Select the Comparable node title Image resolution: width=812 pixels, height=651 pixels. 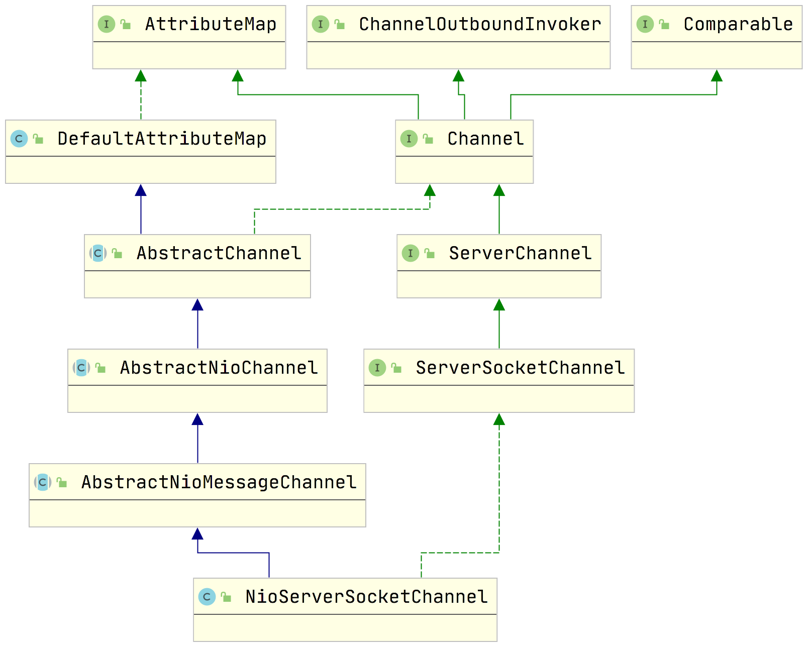[738, 25]
